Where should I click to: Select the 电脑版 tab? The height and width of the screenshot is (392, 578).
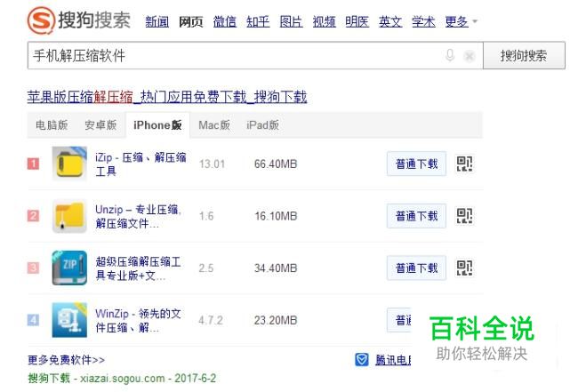click(x=52, y=125)
